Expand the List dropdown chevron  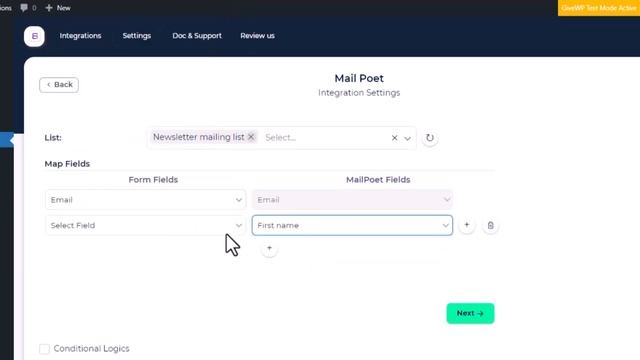[407, 138]
